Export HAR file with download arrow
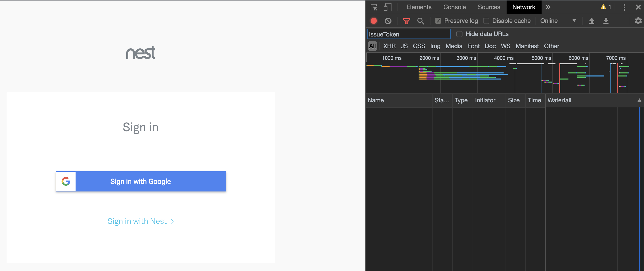Image resolution: width=644 pixels, height=271 pixels. point(606,21)
